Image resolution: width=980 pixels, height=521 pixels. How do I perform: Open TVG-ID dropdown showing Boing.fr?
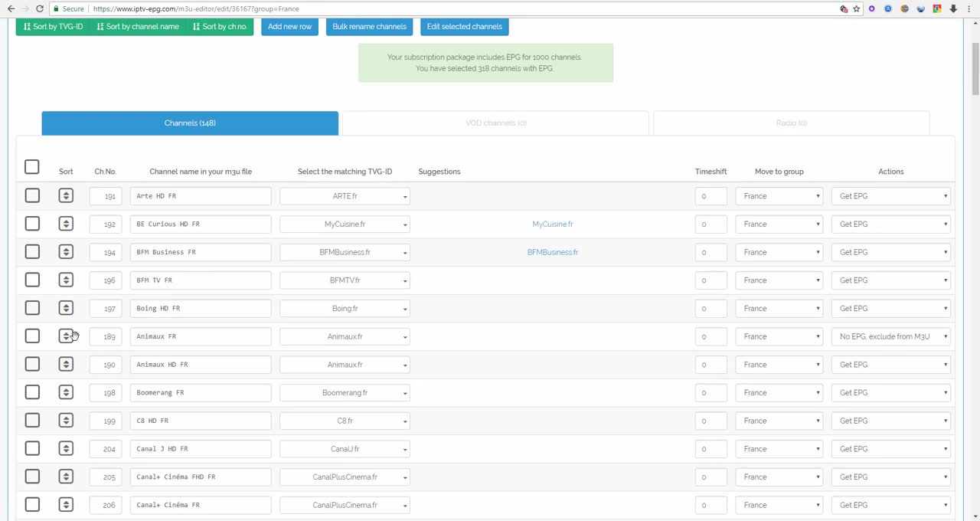pos(345,308)
